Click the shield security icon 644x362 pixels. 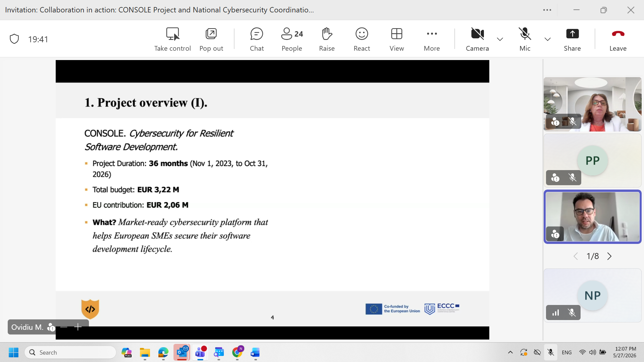[14, 39]
